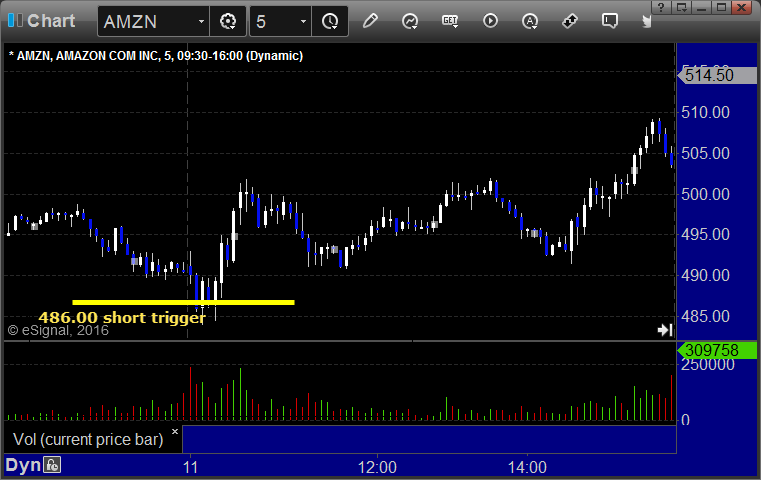Viewport: 761px width, 480px height.
Task: Click the 14:00 time axis label
Action: 527,467
